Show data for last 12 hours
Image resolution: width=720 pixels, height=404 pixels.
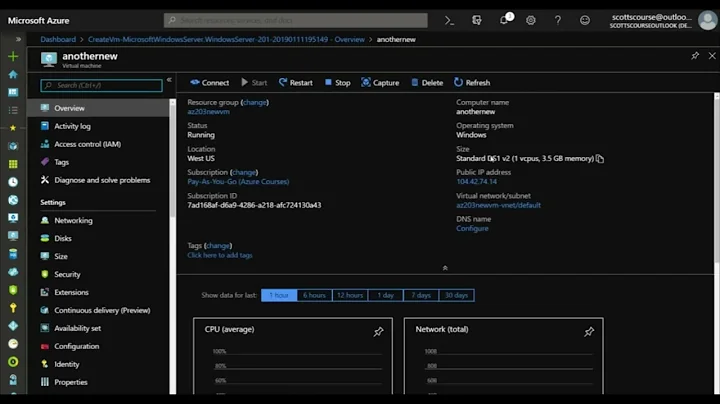pos(350,295)
